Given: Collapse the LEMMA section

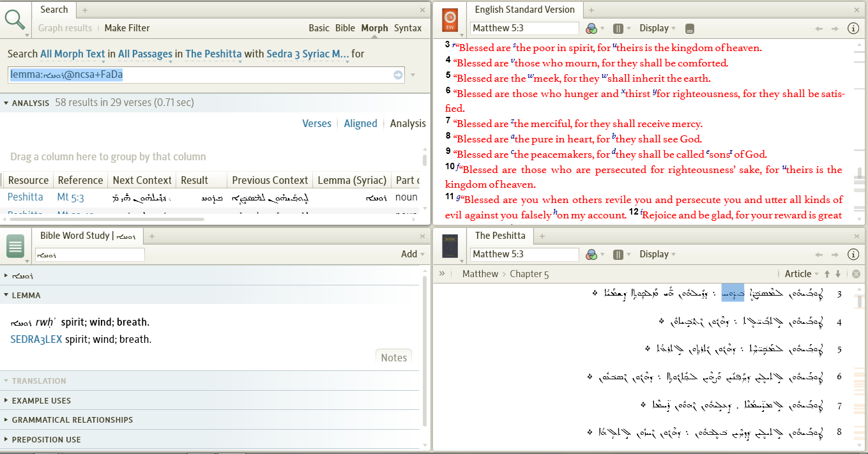Looking at the screenshot, I should pyautogui.click(x=6, y=295).
